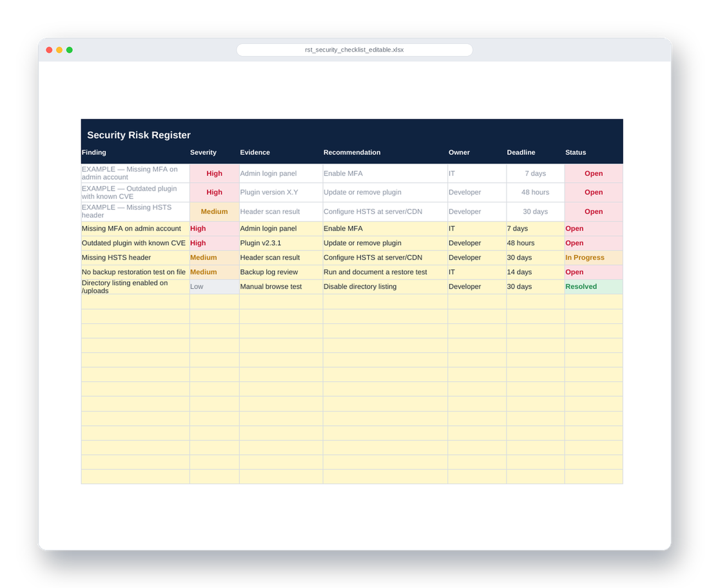Image resolution: width=709 pixels, height=588 pixels.
Task: Click the green maximize window button
Action: pos(69,50)
